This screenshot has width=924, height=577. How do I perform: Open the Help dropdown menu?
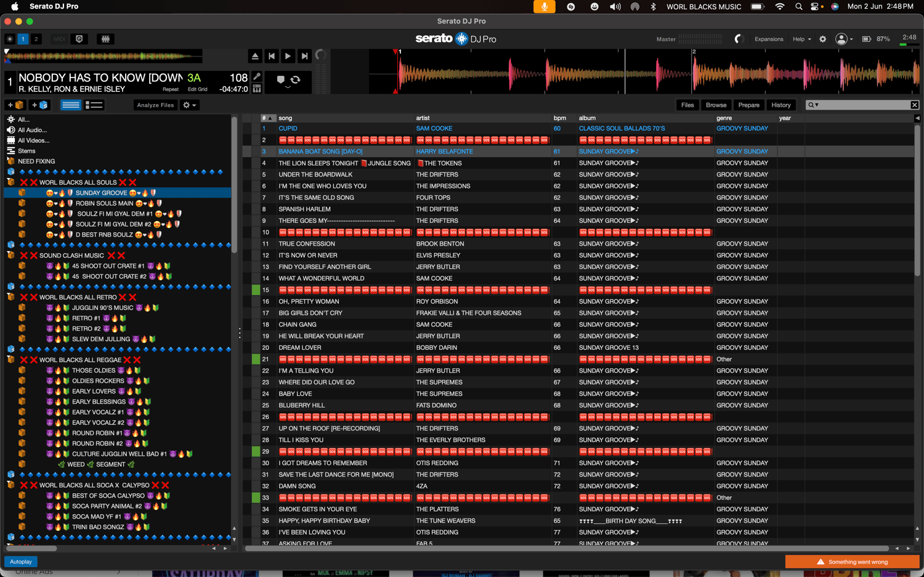801,39
